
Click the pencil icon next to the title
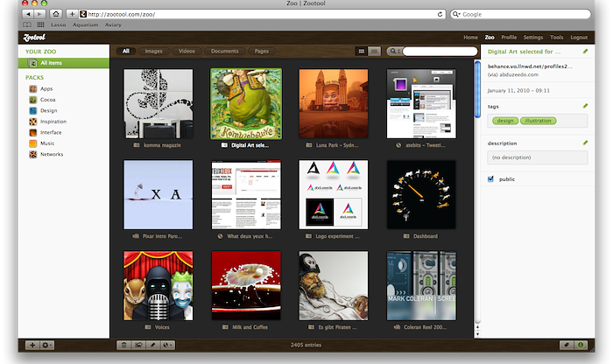585,52
